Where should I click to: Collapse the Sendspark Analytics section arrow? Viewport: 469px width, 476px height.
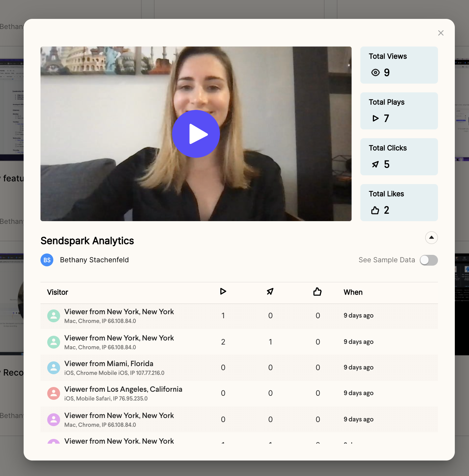(432, 238)
